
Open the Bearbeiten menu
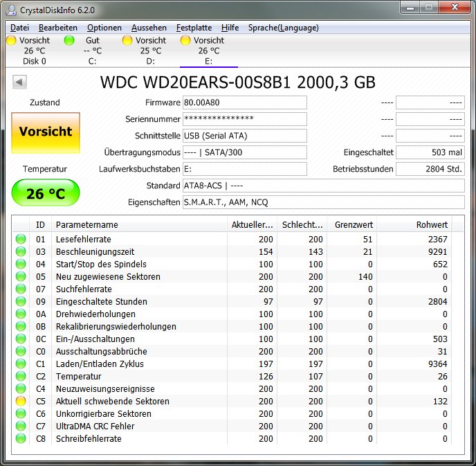tap(58, 28)
